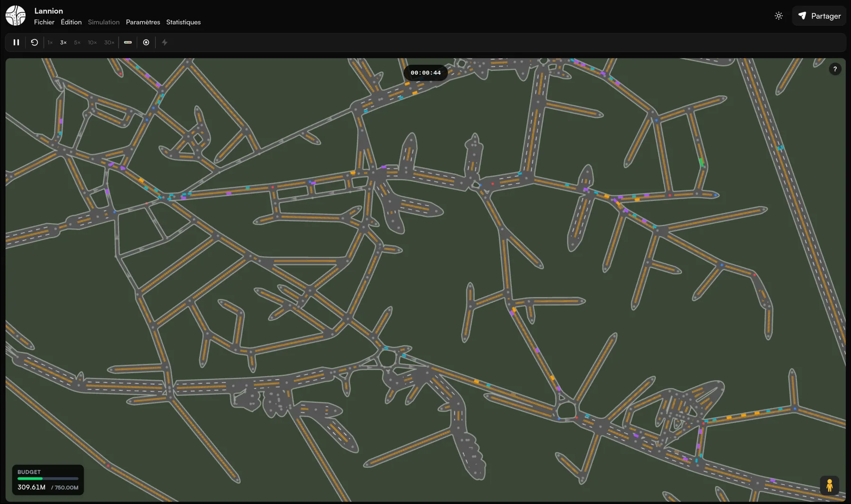
Task: Click the yellow pedestrian street view icon
Action: coord(829,486)
